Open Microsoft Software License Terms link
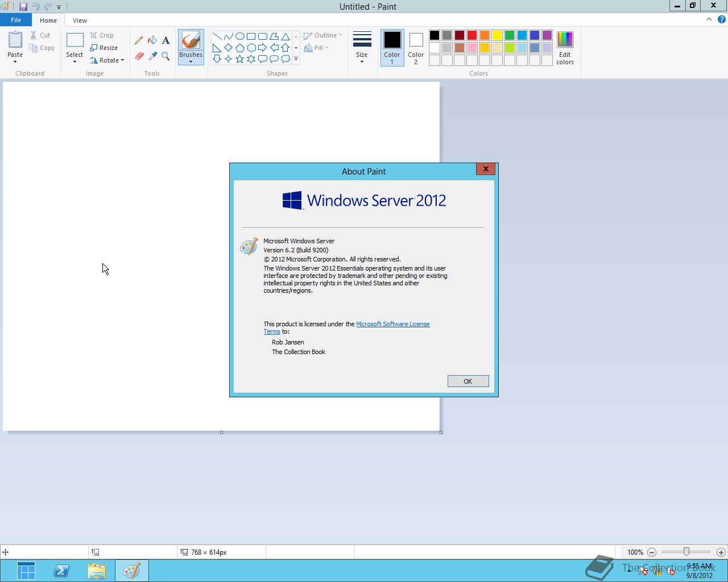The height and width of the screenshot is (582, 728). coord(392,324)
